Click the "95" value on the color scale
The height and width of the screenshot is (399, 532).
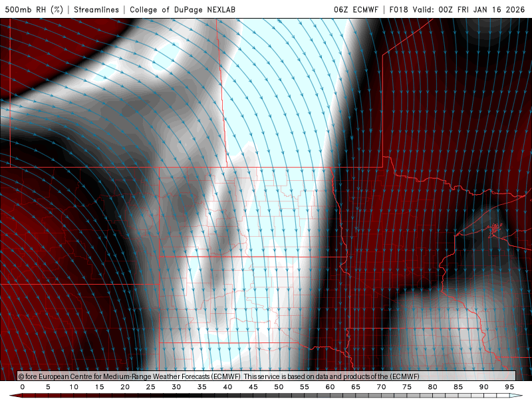click(509, 387)
